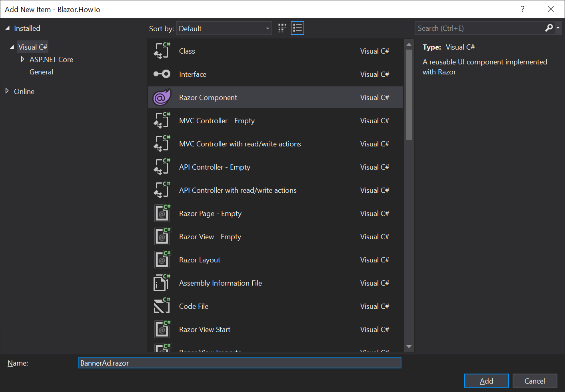Switch to small icons view
565x392 pixels.
click(x=282, y=28)
